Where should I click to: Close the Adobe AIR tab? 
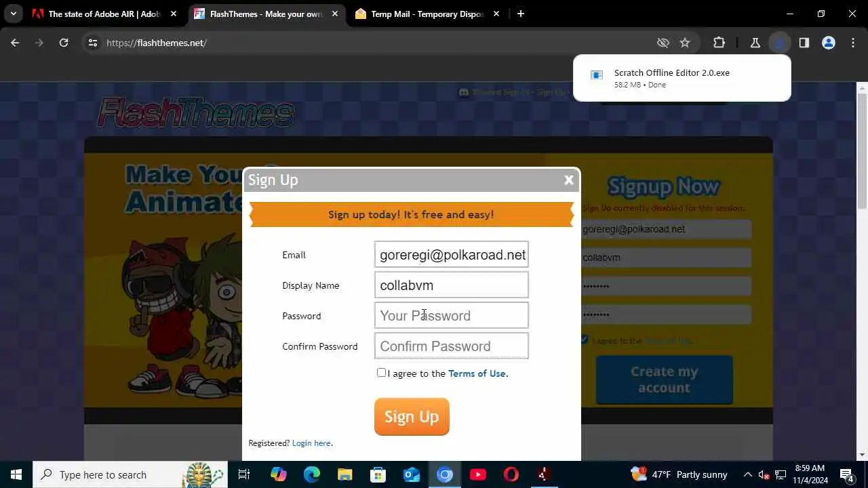coord(174,14)
